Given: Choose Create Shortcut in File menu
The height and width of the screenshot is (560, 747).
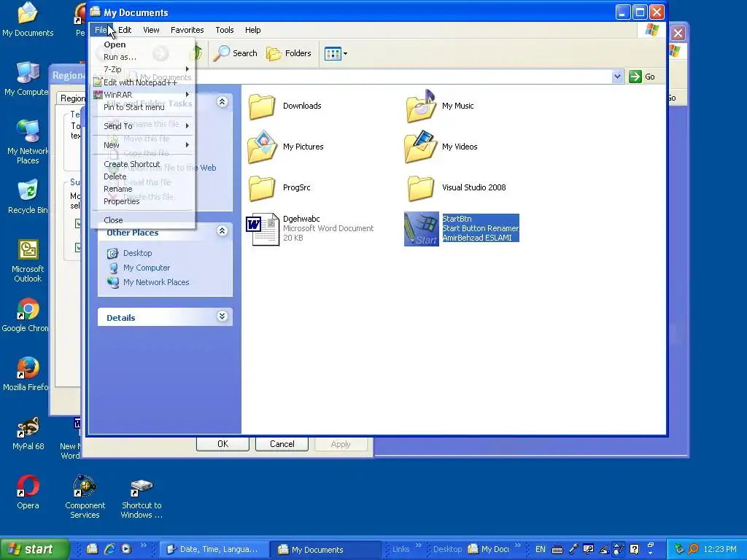Looking at the screenshot, I should [x=143, y=164].
